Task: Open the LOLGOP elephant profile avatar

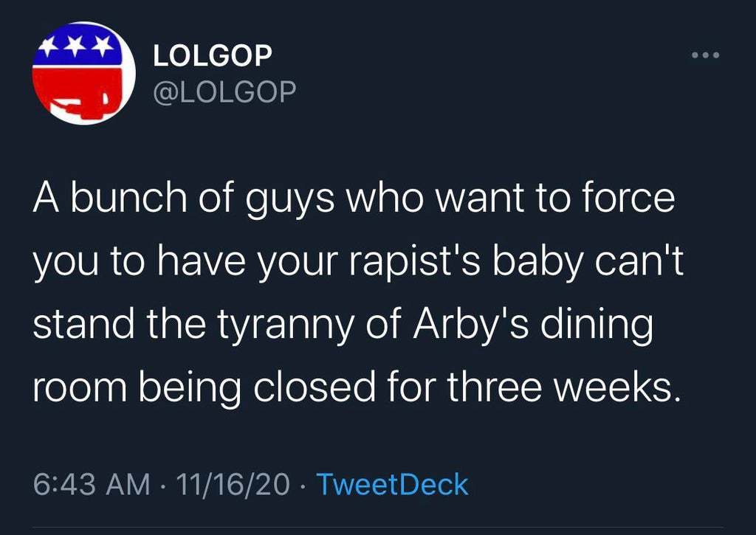Action: pyautogui.click(x=84, y=73)
